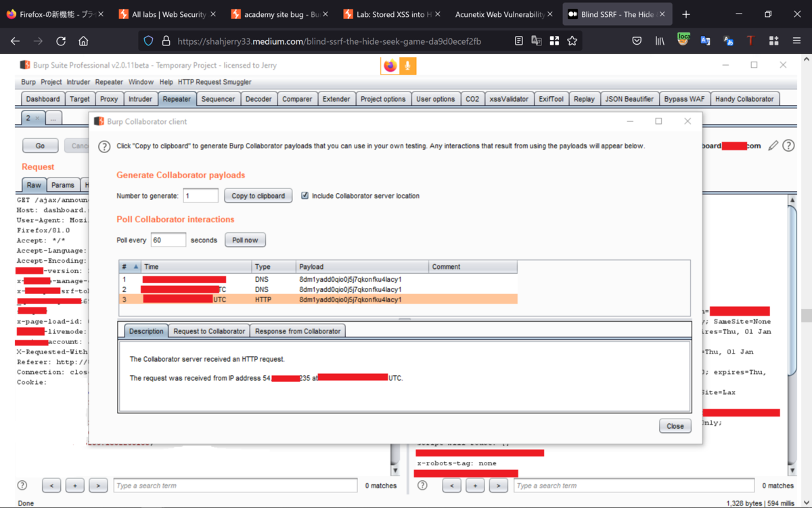Click the browser address bar URL
Screen dimensions: 812x508
pos(330,41)
